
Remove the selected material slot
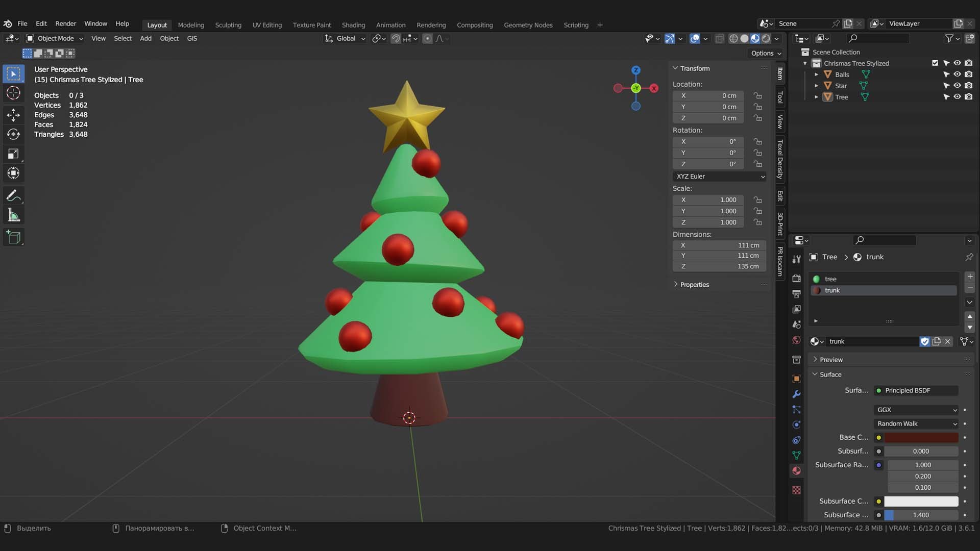[970, 288]
